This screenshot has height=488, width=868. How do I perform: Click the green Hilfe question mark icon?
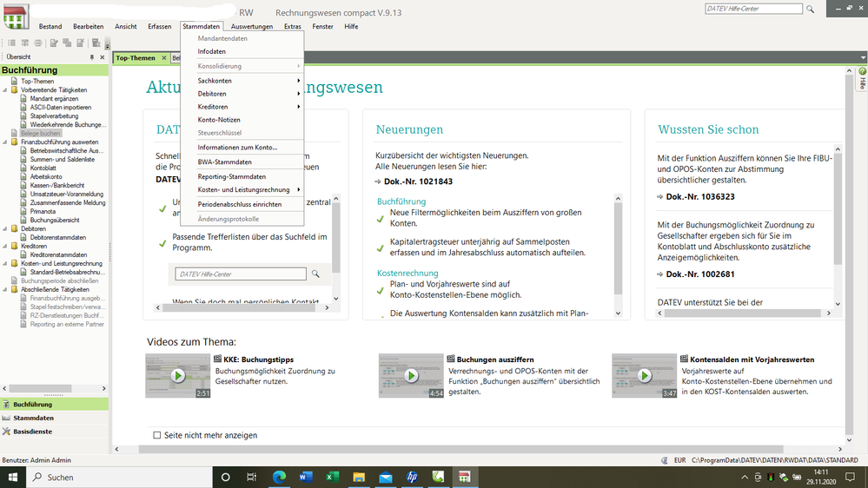coord(863,71)
